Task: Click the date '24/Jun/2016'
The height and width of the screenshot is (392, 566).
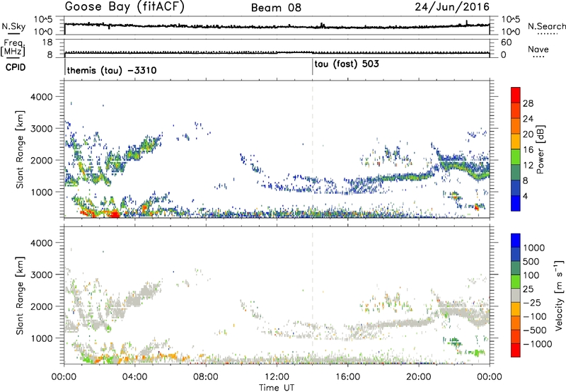Action: pyautogui.click(x=452, y=7)
